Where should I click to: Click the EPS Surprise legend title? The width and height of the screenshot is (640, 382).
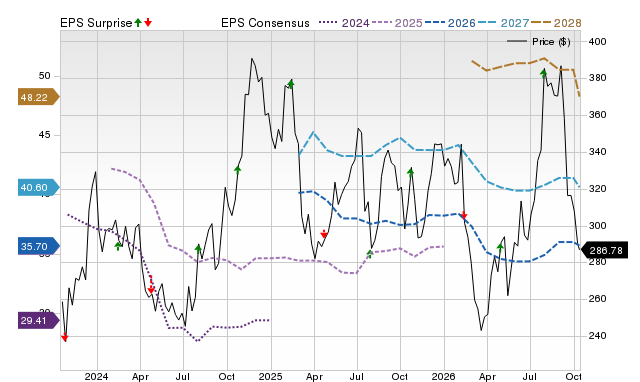[96, 23]
